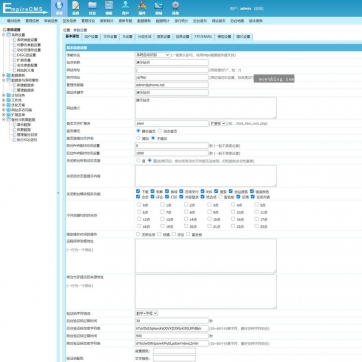Screen dimensions: 362x362
Task: Click the 管理员邮箱 admin email field
Action: pyautogui.click(x=172, y=85)
